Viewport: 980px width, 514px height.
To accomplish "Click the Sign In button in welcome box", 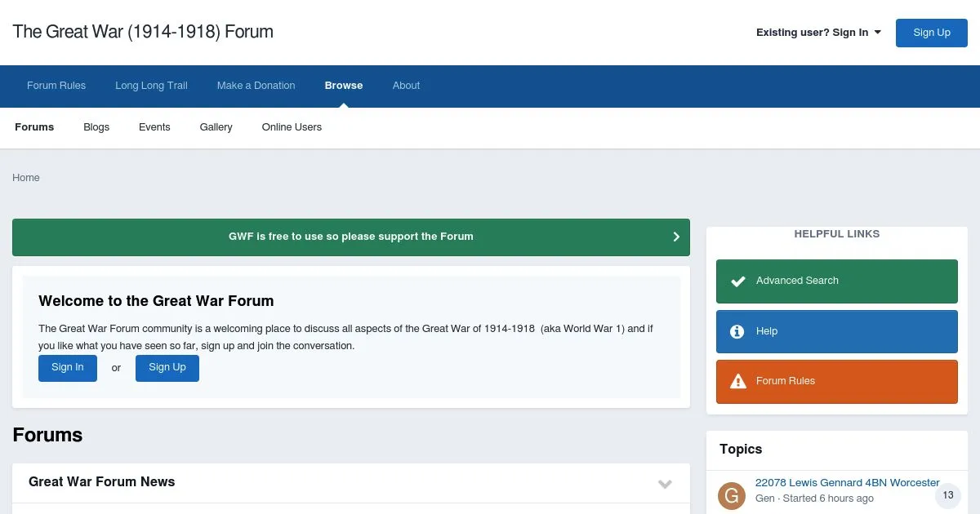I will (68, 368).
